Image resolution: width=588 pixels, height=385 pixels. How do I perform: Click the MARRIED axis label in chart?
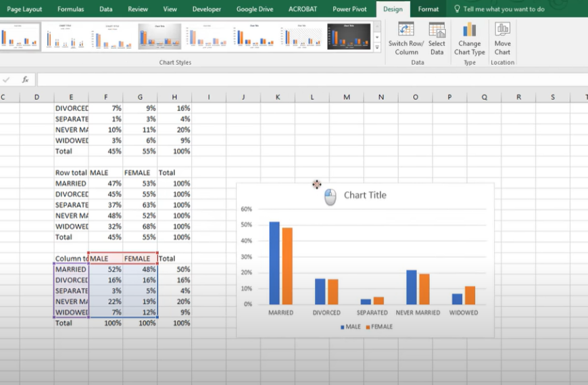coord(281,313)
